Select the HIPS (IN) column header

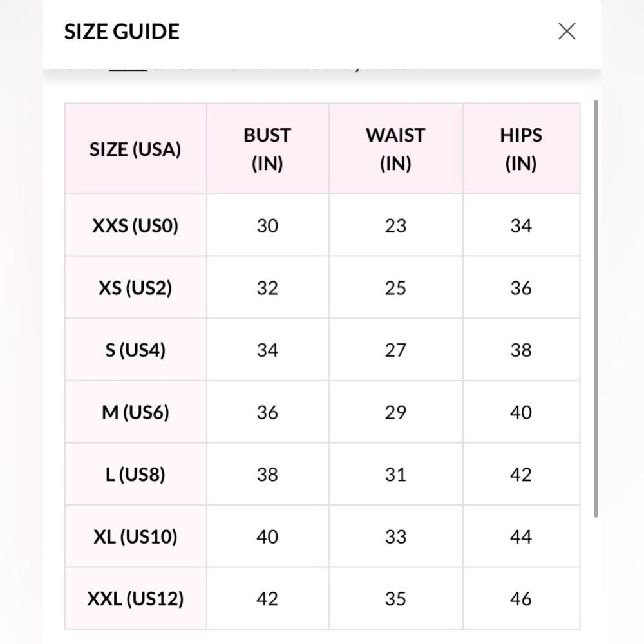point(521,149)
